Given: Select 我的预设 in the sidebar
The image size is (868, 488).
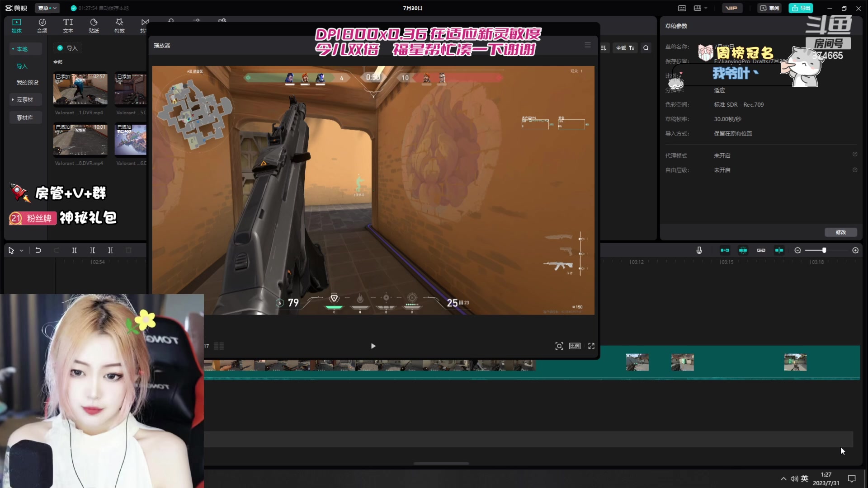Looking at the screenshot, I should point(28,82).
